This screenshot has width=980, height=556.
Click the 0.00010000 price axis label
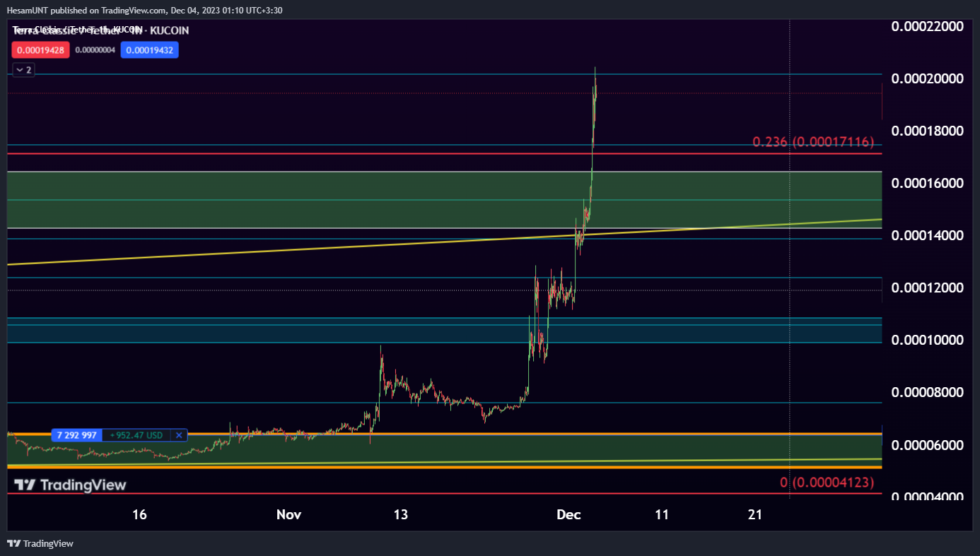(x=927, y=340)
